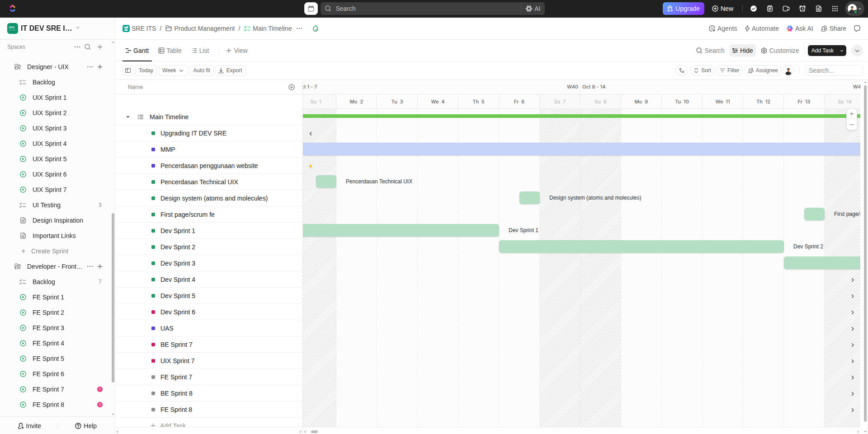Open the notepad icon in top bar
868x434 pixels.
click(770, 9)
